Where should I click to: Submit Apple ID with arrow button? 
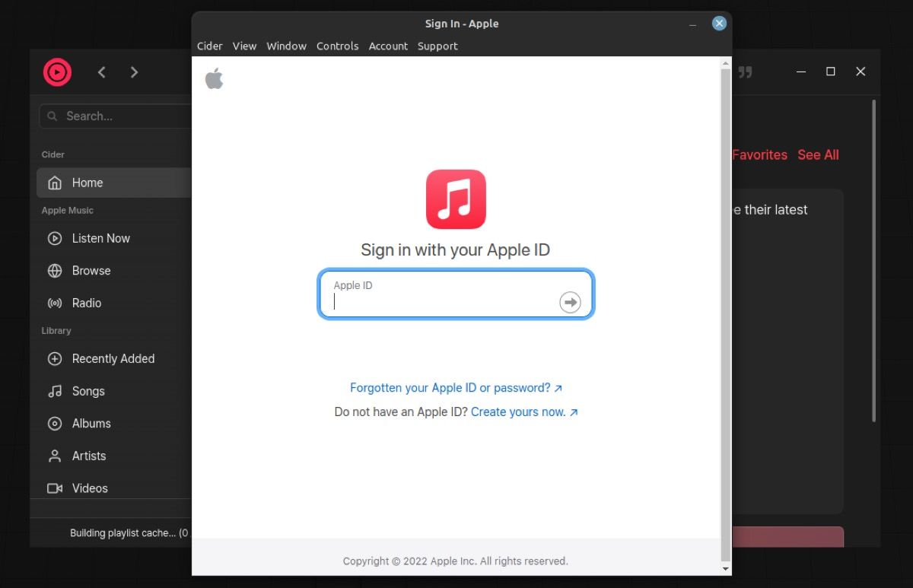570,302
